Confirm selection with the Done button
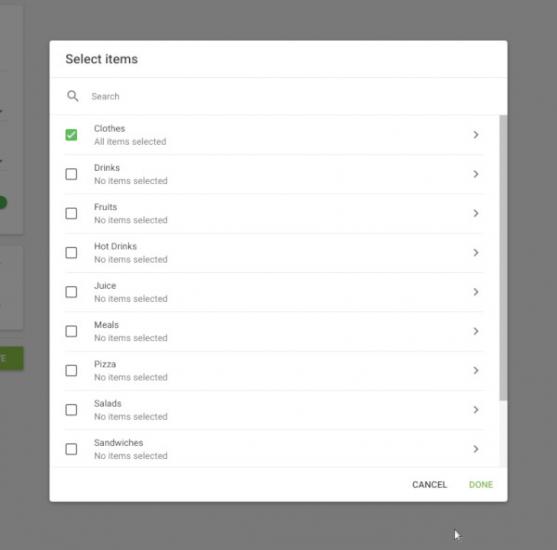The width and height of the screenshot is (557, 550). pos(481,485)
